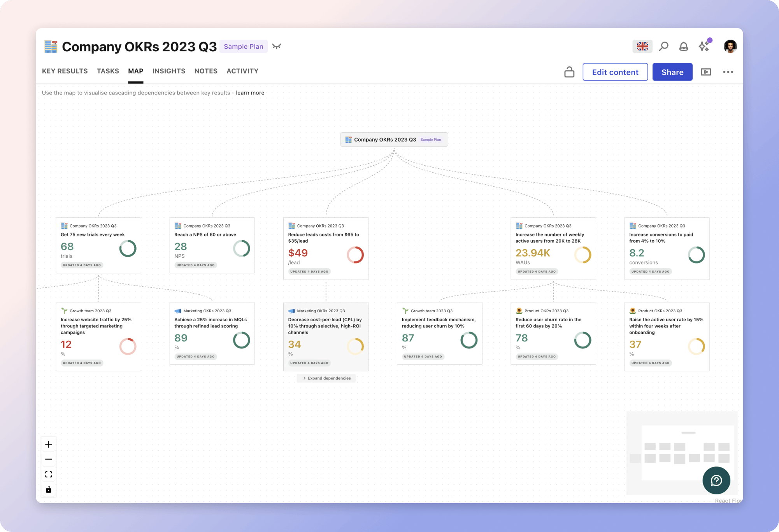Toggle the hidden-eye visibility icon beside Sample Plan

click(x=277, y=47)
